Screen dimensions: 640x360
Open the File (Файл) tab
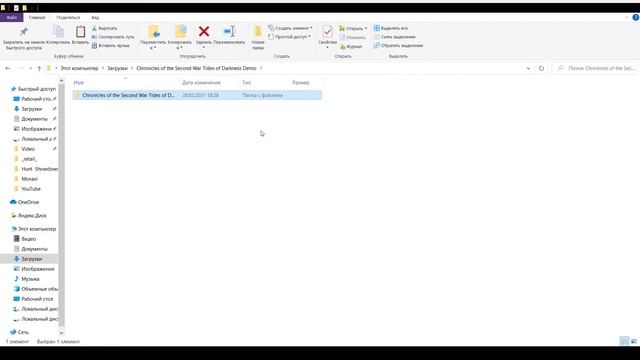coord(12,18)
